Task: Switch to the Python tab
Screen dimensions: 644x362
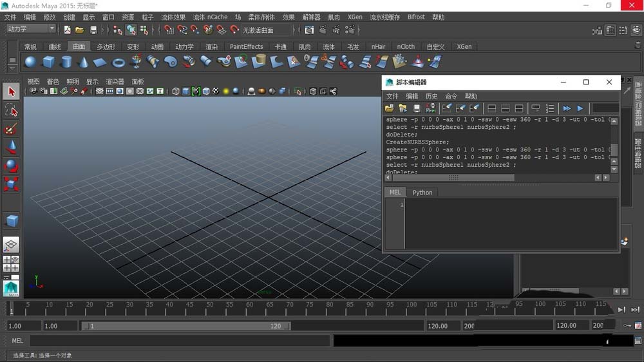Action: click(422, 192)
